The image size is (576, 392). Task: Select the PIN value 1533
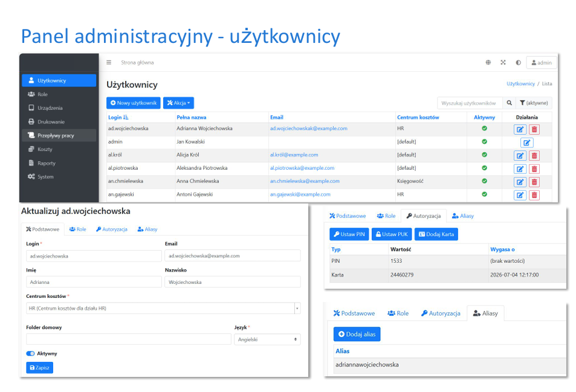click(x=396, y=261)
